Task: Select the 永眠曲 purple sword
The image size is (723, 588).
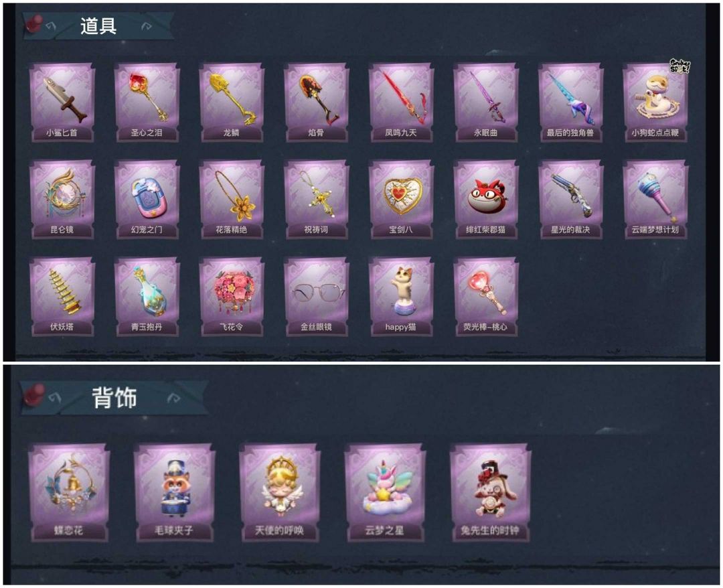Action: click(x=485, y=102)
